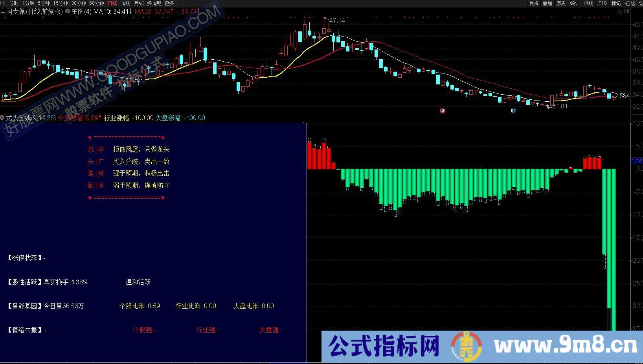Click the 温和活跃 status text

click(x=138, y=282)
